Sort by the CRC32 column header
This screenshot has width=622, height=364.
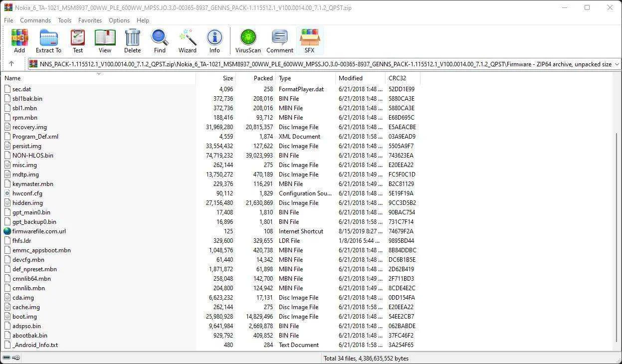(403, 78)
